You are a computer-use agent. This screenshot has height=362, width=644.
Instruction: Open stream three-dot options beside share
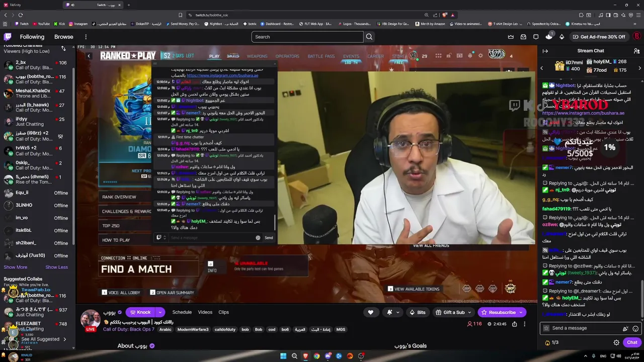(x=524, y=324)
